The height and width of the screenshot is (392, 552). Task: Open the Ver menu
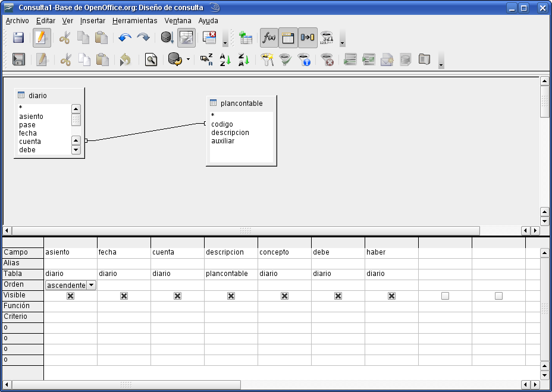[x=68, y=21]
